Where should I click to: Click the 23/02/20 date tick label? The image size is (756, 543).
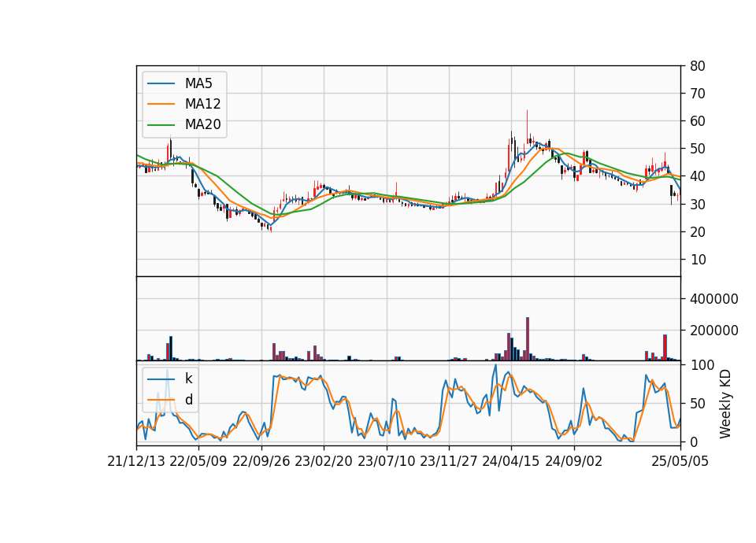coord(324,462)
